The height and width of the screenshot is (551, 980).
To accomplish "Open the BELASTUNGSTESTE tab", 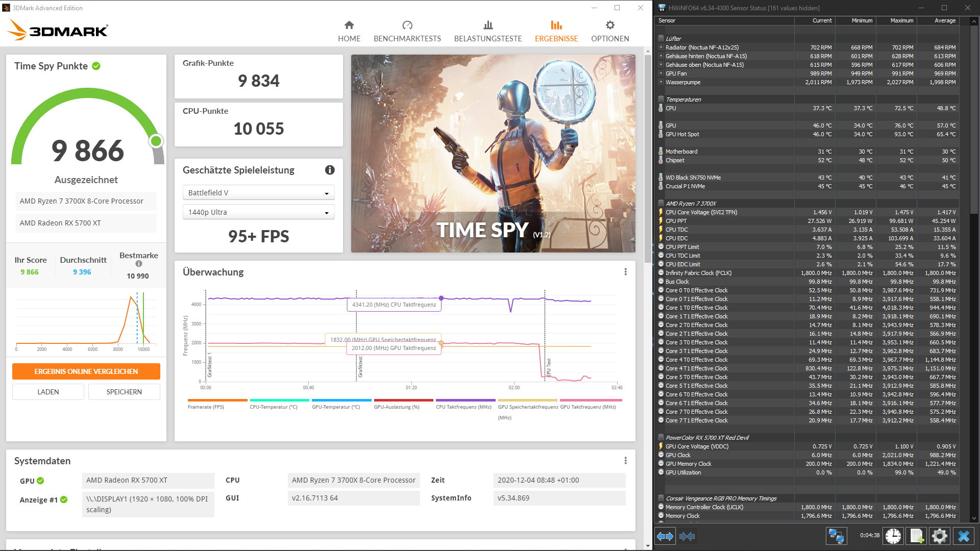I will coord(487,31).
